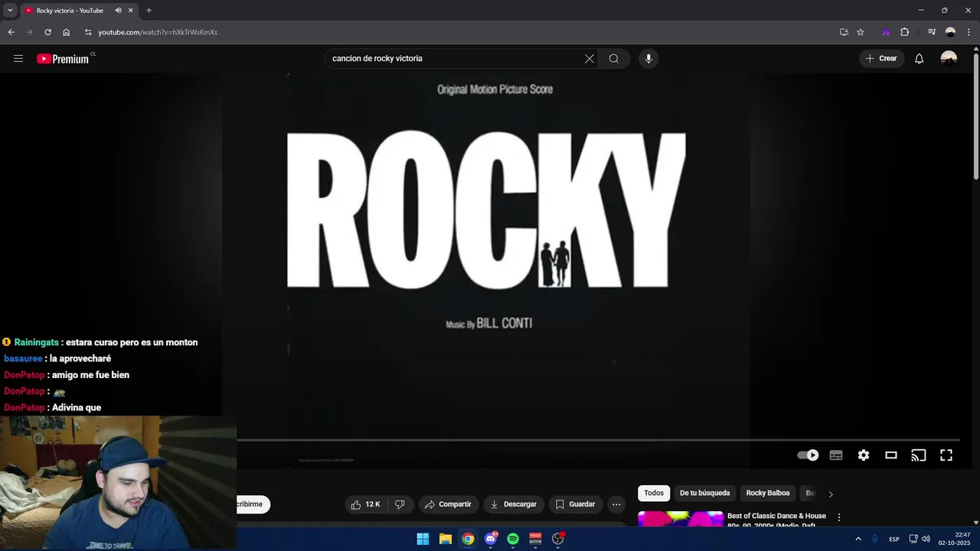This screenshot has width=980, height=551.
Task: Enter fullscreen video mode
Action: 946,455
